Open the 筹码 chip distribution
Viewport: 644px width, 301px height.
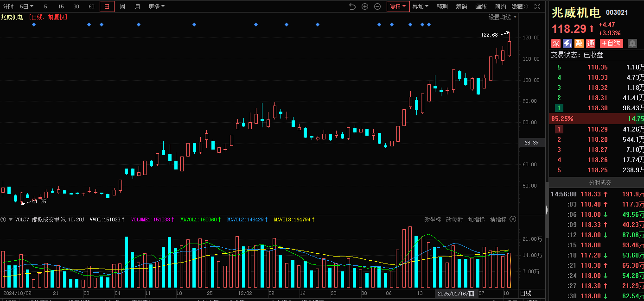click(461, 6)
